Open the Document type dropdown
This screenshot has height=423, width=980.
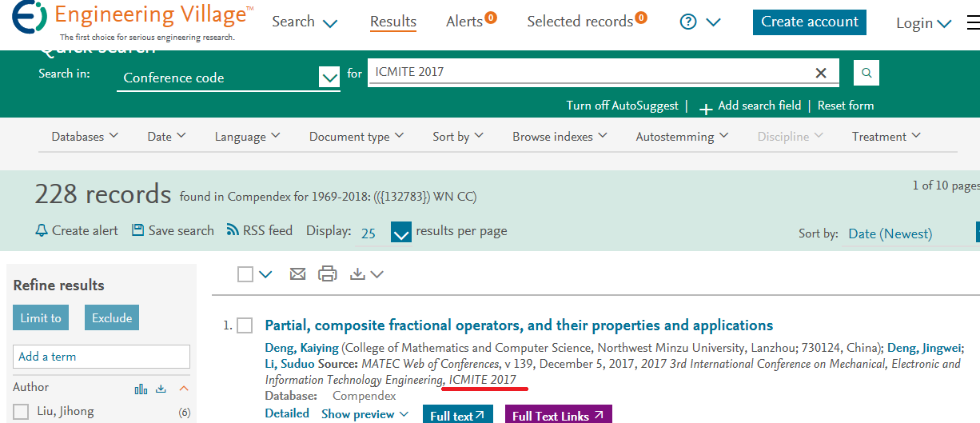(x=357, y=137)
